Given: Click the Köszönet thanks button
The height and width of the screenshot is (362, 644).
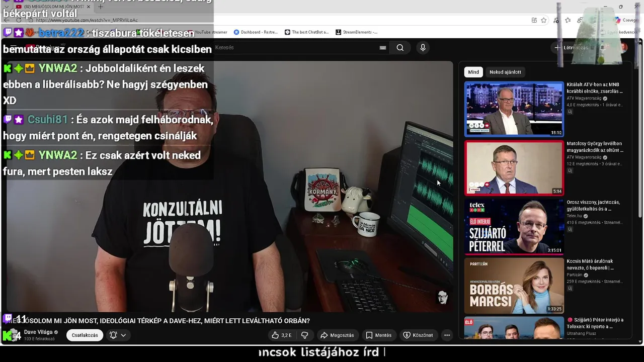Looking at the screenshot, I should tap(418, 335).
